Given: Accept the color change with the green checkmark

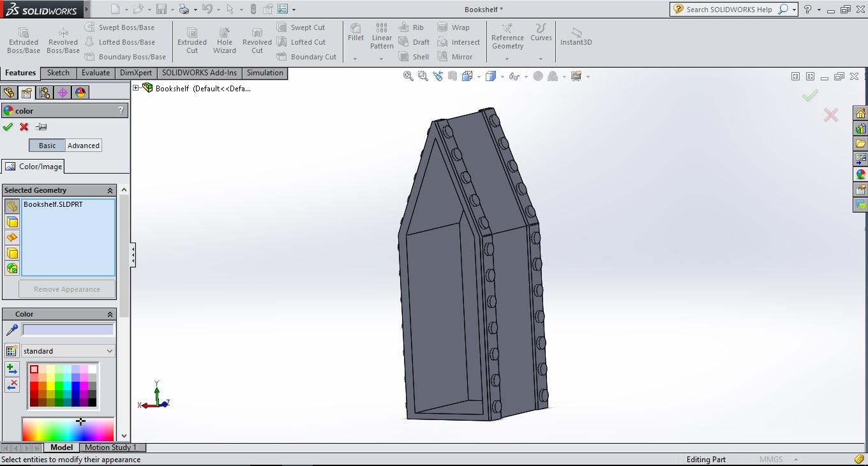Looking at the screenshot, I should tap(8, 127).
